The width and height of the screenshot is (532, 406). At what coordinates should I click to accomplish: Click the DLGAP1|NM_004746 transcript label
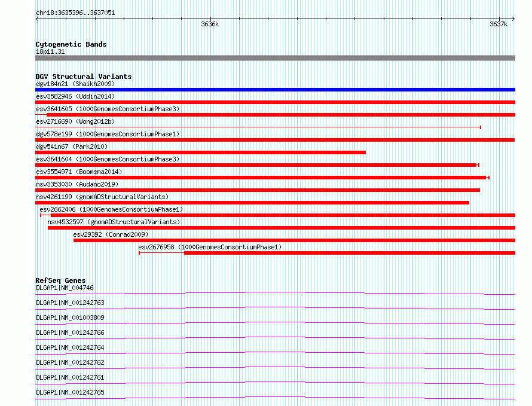65,288
